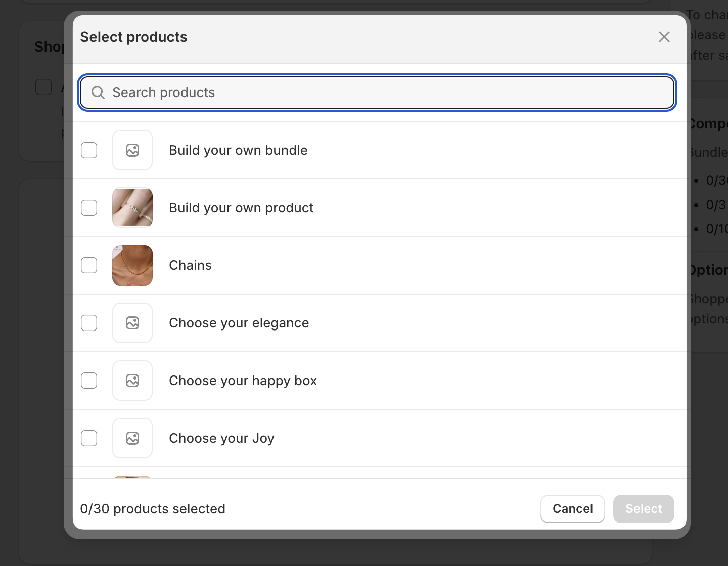Click the placeholder image icon for Choose your happy box
Viewport: 728px width, 566px height.
(132, 381)
